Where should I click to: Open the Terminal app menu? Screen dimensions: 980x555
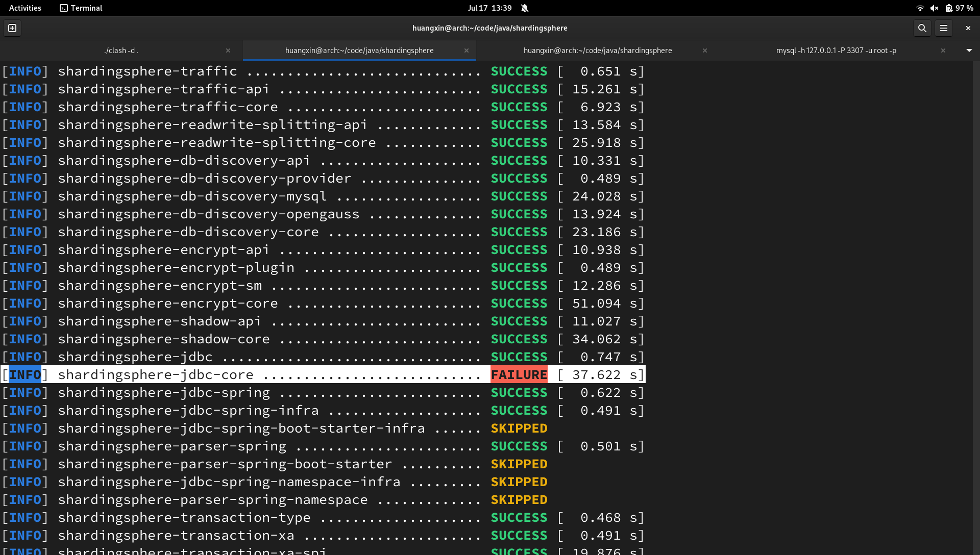[81, 8]
